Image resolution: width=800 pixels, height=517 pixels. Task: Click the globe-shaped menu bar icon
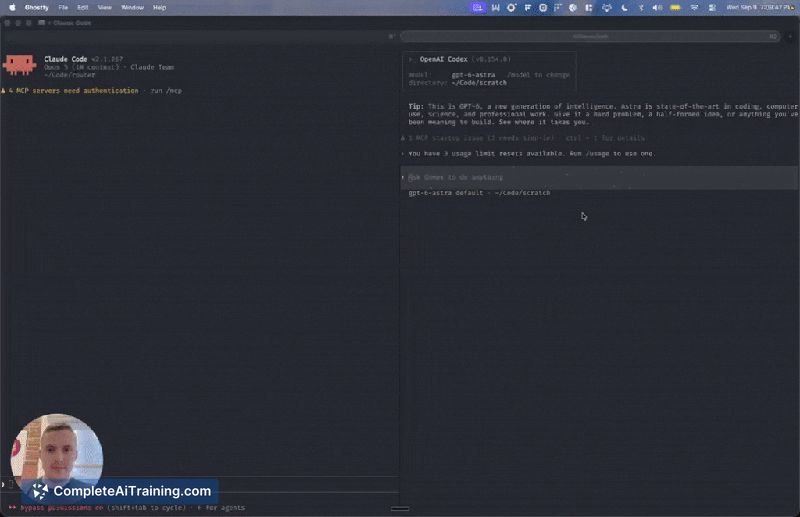tap(573, 8)
